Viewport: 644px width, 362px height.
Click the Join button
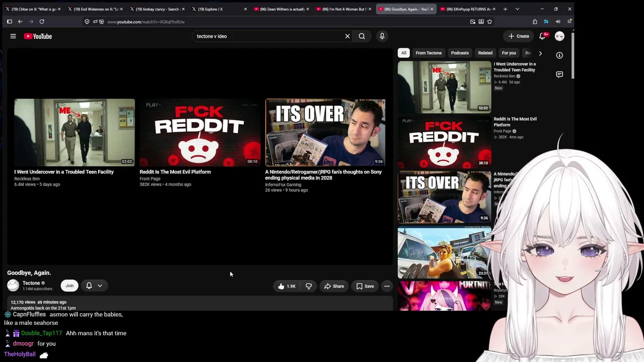pyautogui.click(x=69, y=286)
